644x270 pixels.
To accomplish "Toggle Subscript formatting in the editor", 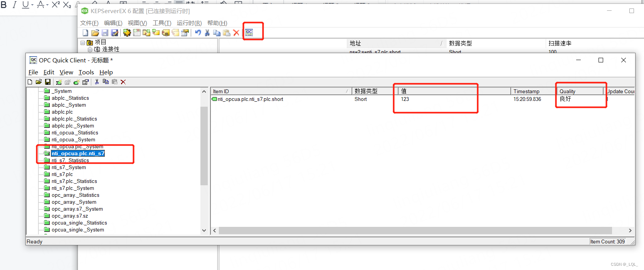I will (x=67, y=5).
